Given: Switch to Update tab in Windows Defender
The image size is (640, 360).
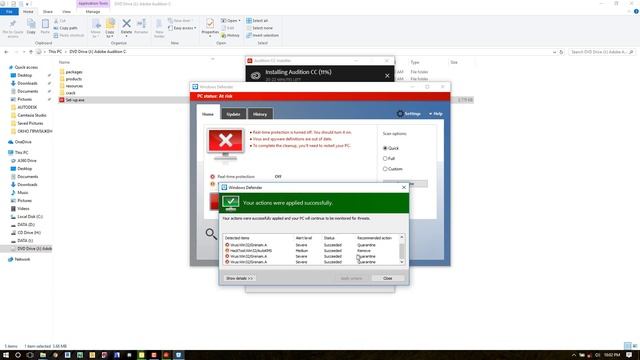Looking at the screenshot, I should click(233, 114).
